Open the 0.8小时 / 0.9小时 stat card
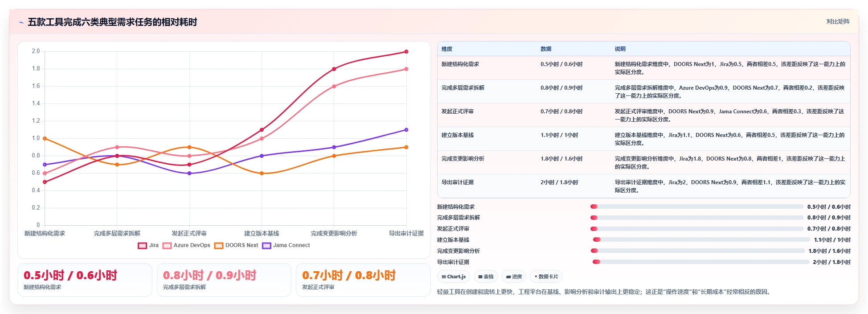Viewport: 868px width, 314px height. tap(224, 280)
